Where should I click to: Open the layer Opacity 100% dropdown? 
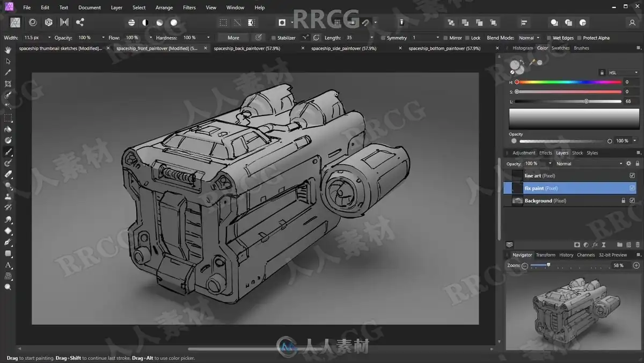pyautogui.click(x=550, y=163)
